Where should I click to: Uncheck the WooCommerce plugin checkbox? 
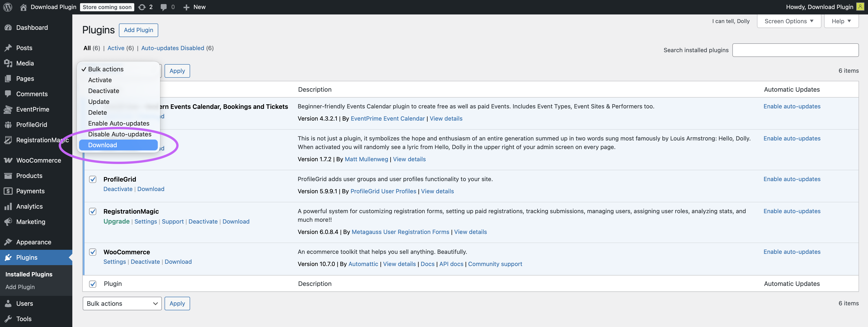pyautogui.click(x=93, y=252)
